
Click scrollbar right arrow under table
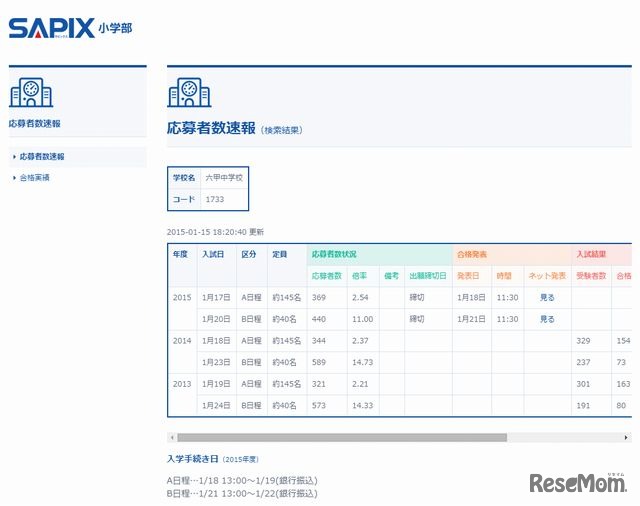(626, 437)
